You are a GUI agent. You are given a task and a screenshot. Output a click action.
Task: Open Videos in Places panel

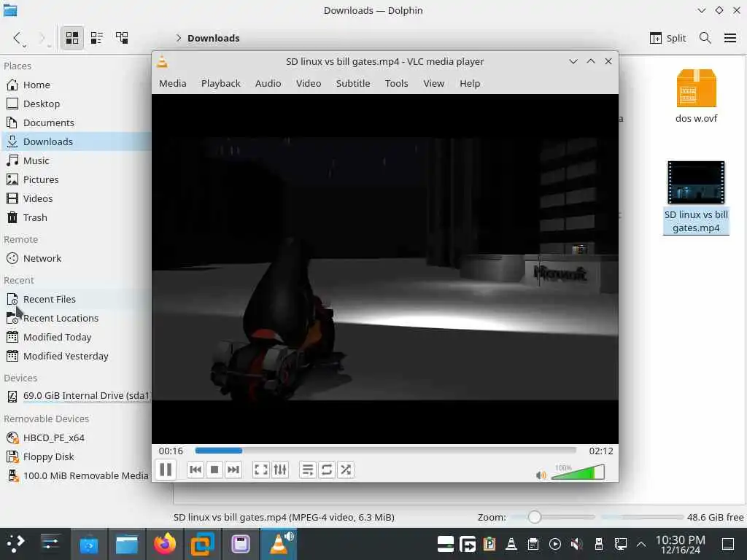pos(76,198)
